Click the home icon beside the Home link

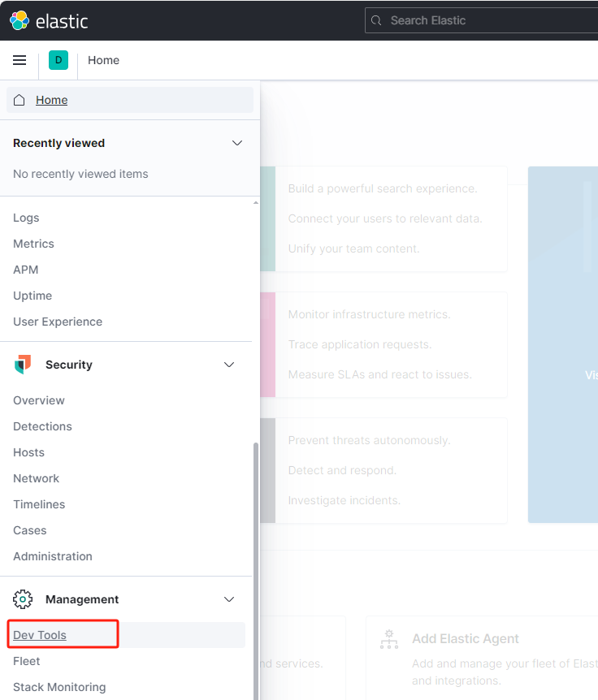pos(19,99)
